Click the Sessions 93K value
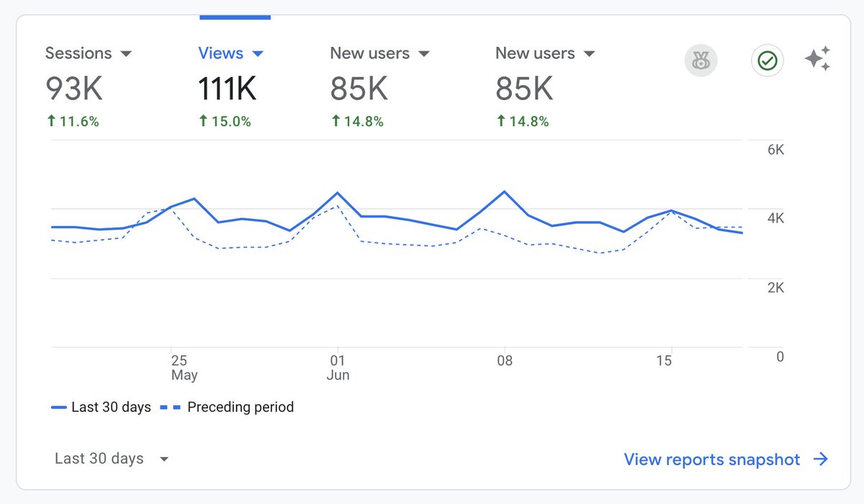The image size is (864, 504). click(x=74, y=89)
